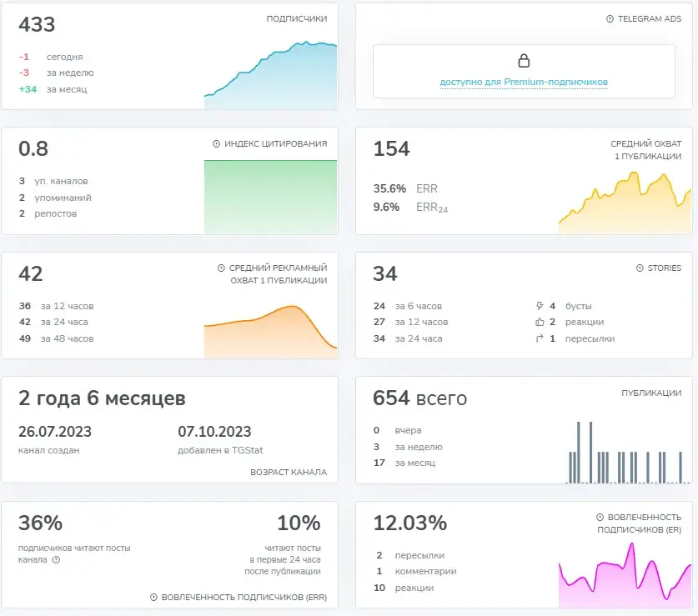
Task: Click the '-1 сегодня' row
Action: coord(51,57)
